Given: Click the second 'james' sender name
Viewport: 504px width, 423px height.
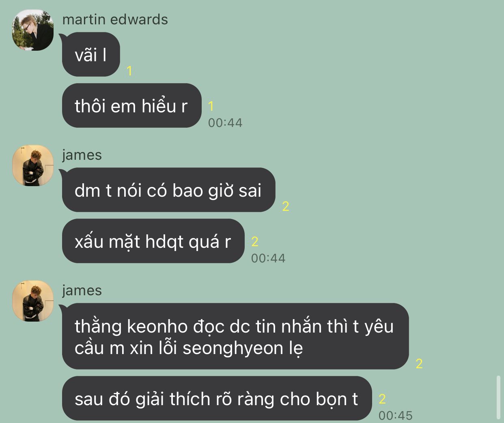Looking at the screenshot, I should coord(82,290).
